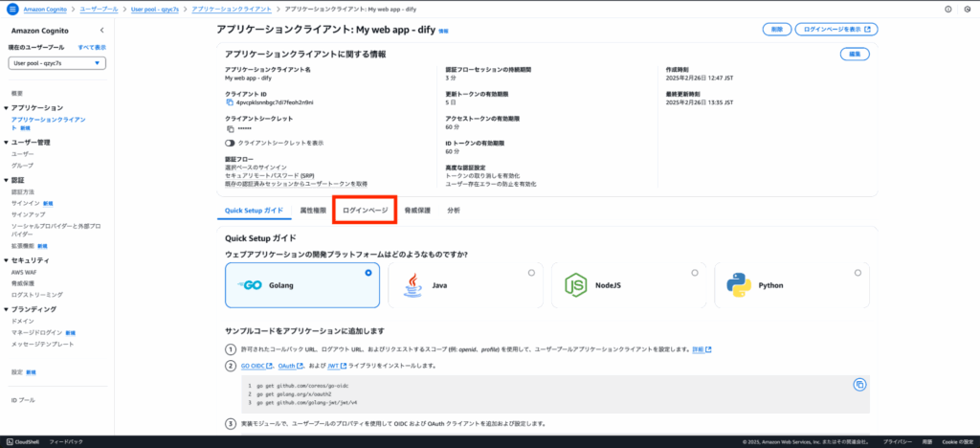Collapse the アプリケーション sidebar section
Viewport: 980px width, 448px height.
point(6,108)
